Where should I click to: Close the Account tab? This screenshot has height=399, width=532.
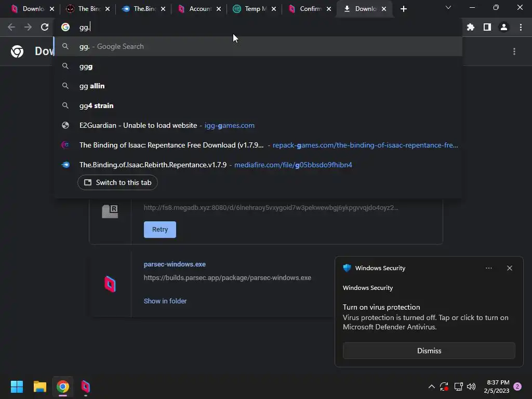[219, 9]
